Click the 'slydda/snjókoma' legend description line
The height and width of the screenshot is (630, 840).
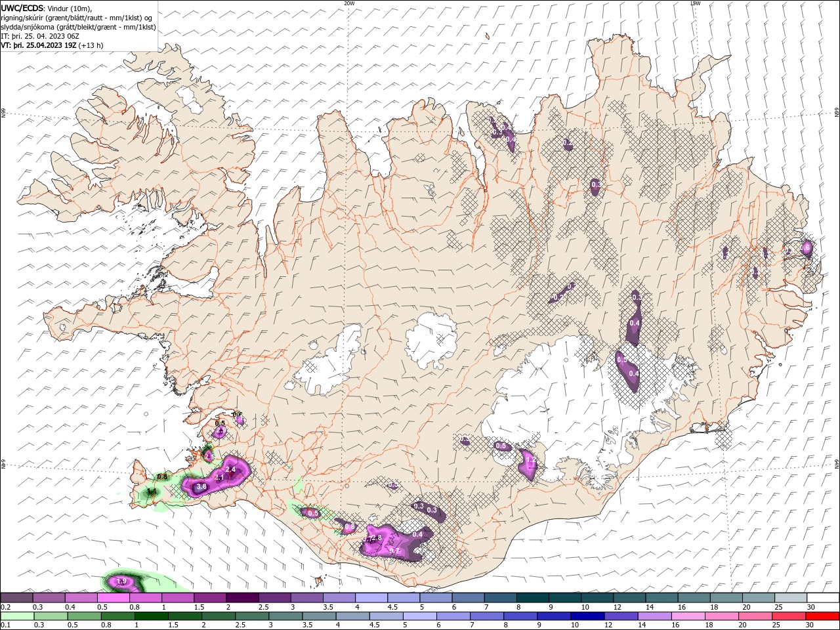click(x=78, y=27)
